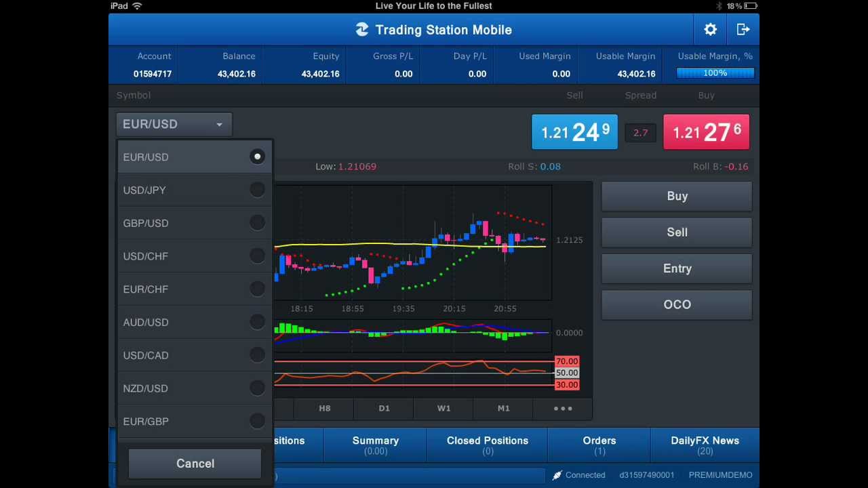
Task: Select EUR/CHF radio button
Action: tap(257, 289)
